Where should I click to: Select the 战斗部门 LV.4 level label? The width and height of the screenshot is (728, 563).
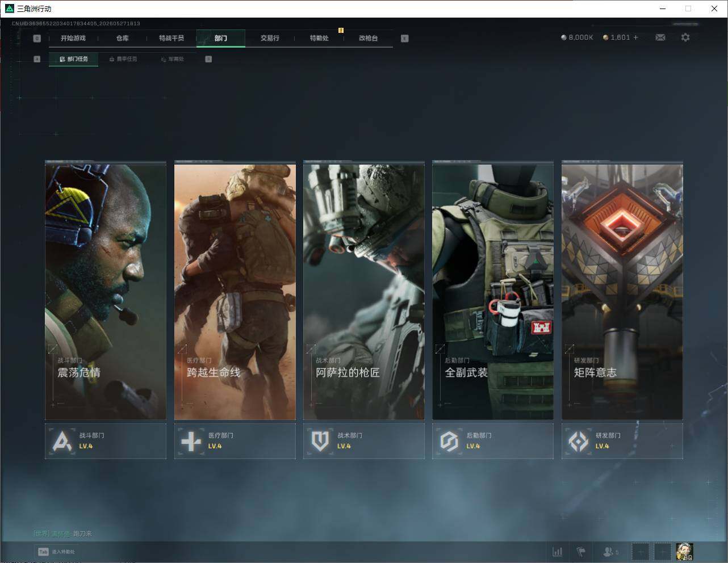[86, 446]
